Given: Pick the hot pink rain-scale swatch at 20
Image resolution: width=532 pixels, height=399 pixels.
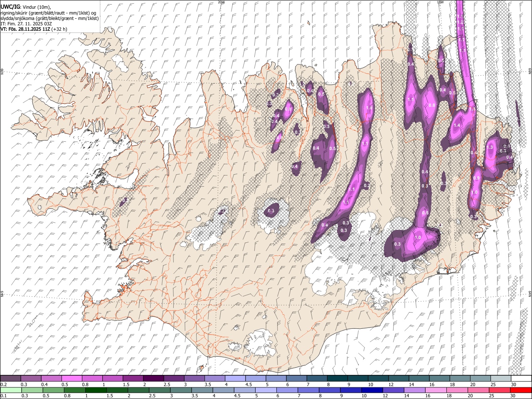Looking at the screenshot, I should tap(478, 390).
